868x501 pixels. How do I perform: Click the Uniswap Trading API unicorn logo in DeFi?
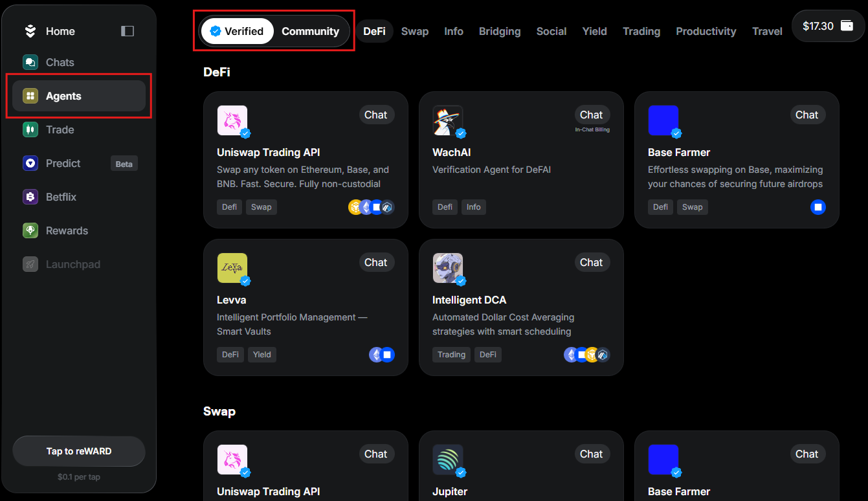[x=232, y=120]
